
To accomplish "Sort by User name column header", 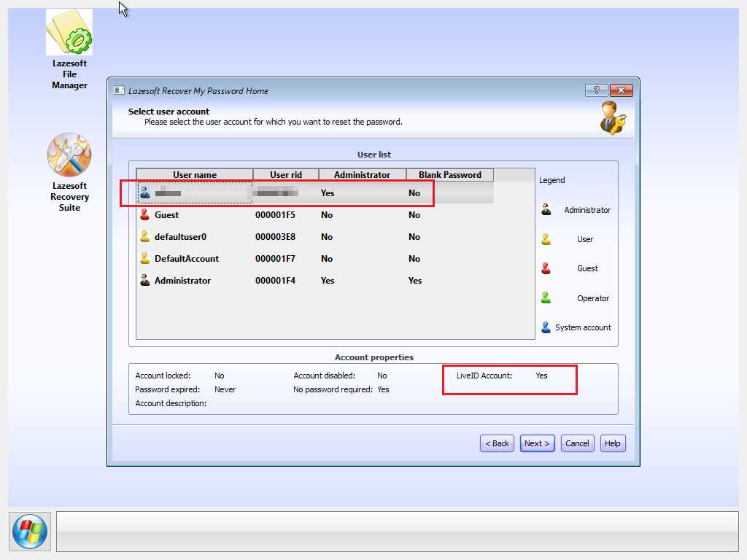I will click(194, 175).
